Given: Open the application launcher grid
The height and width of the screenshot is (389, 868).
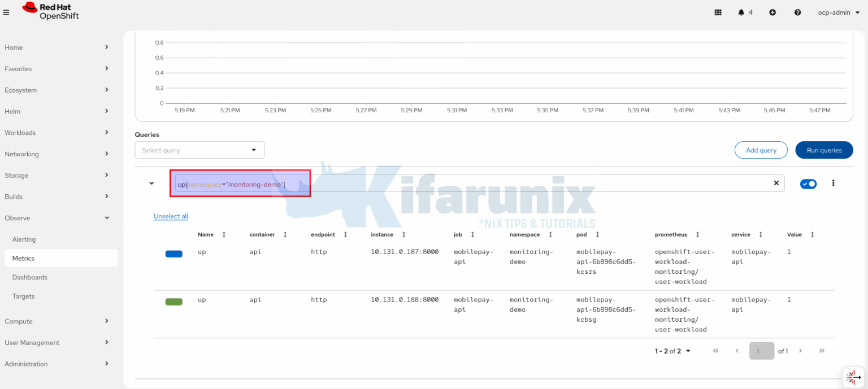Looking at the screenshot, I should [718, 12].
